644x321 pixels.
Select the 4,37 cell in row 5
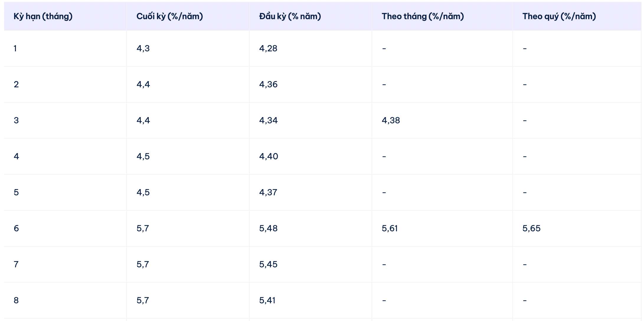click(x=268, y=192)
